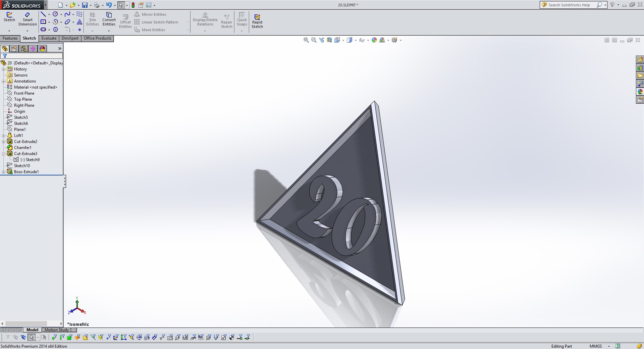Screen dimensions: 644x349
Task: Switch to the DimXpert tab
Action: click(70, 38)
